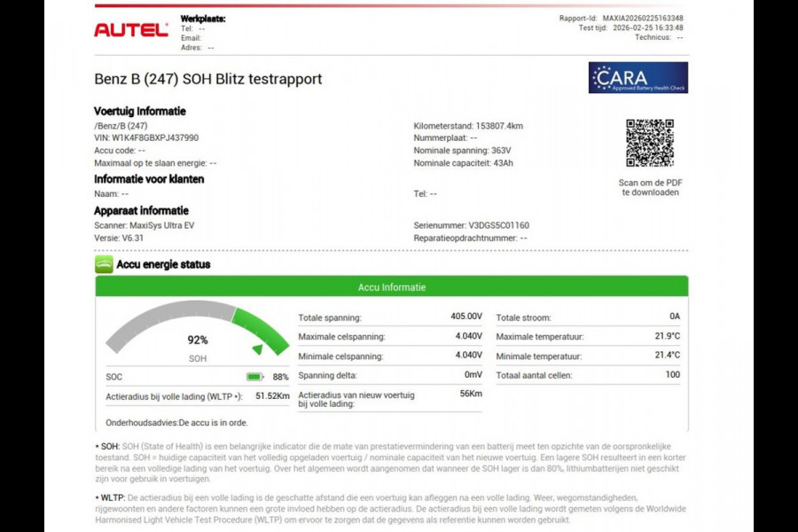This screenshot has height=532, width=798.
Task: Click the bold 'WLTP:' explanation bullet label
Action: [x=113, y=498]
